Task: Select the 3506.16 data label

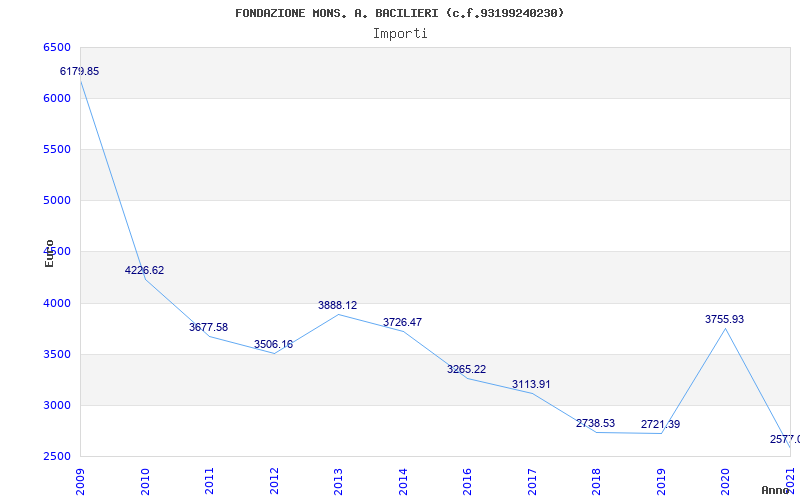Action: pyautogui.click(x=273, y=344)
